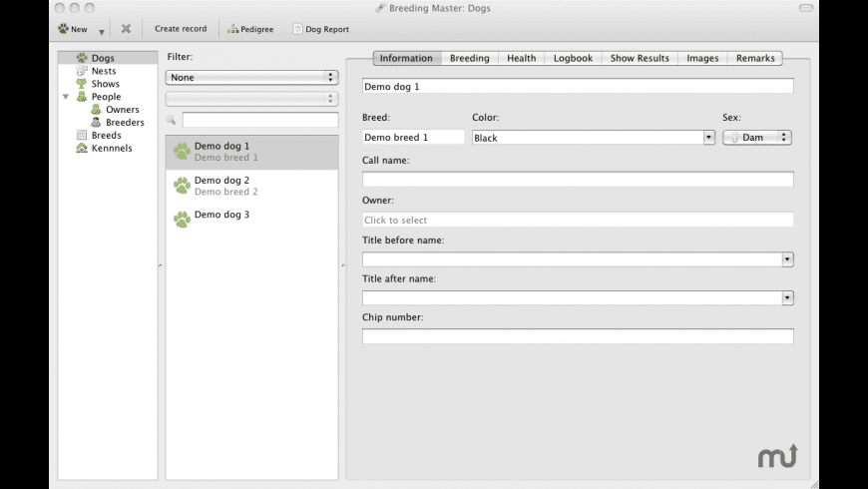Click the Dogs paw icon in sidebar

82,58
